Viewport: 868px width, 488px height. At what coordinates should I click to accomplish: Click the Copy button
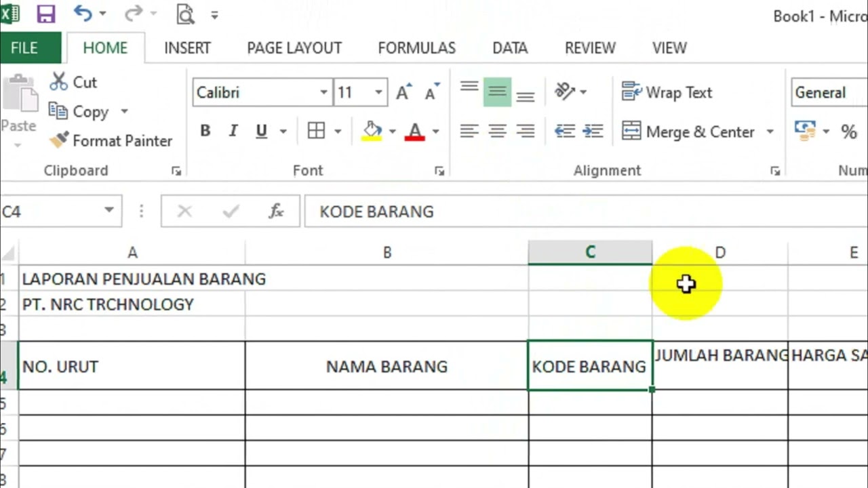pyautogui.click(x=79, y=112)
